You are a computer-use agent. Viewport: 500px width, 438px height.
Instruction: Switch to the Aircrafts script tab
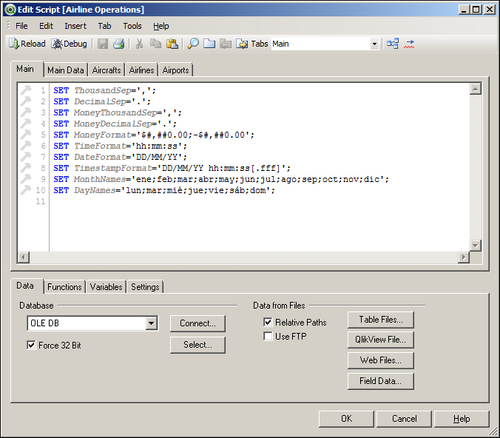pyautogui.click(x=106, y=70)
